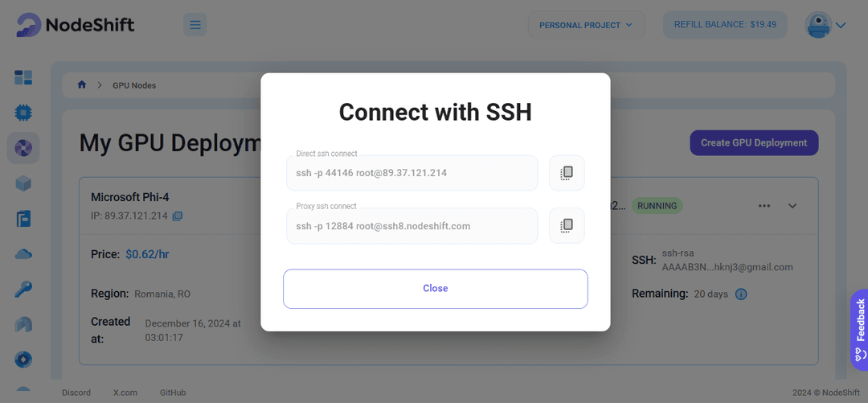
Task: Open the hamburger menu toggle
Action: (194, 25)
